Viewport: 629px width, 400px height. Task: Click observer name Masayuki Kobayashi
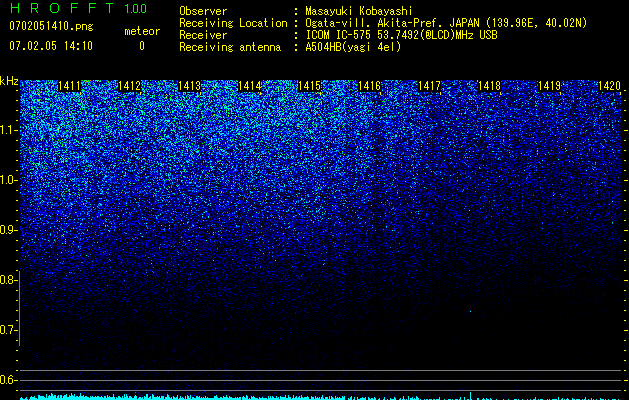click(359, 11)
